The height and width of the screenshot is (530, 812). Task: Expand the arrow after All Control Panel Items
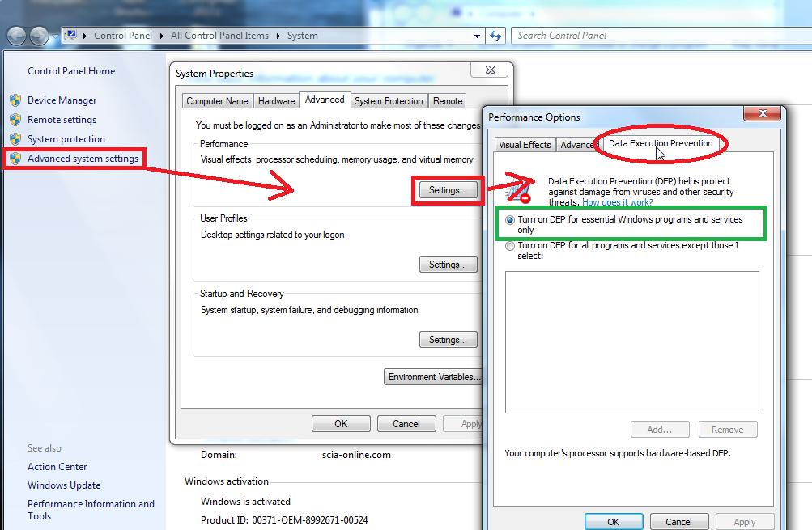278,36
